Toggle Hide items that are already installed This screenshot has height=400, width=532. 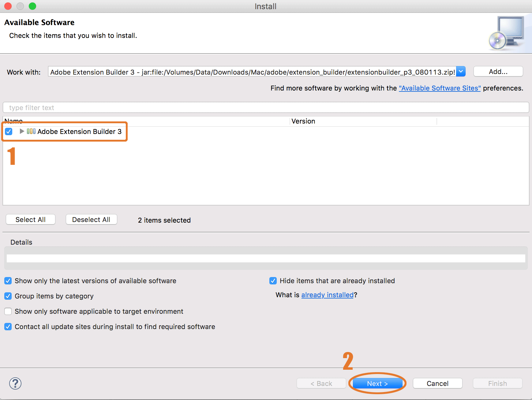point(273,281)
